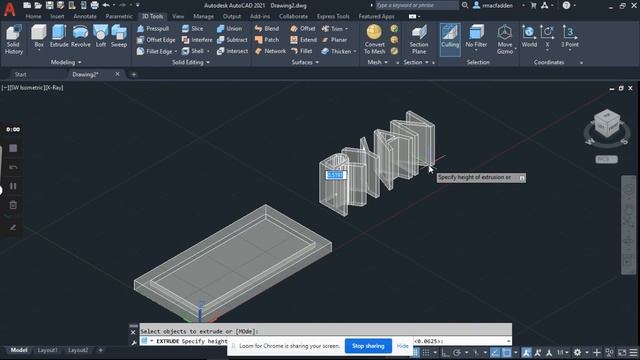Expand the Solid Editing panel

(x=191, y=62)
